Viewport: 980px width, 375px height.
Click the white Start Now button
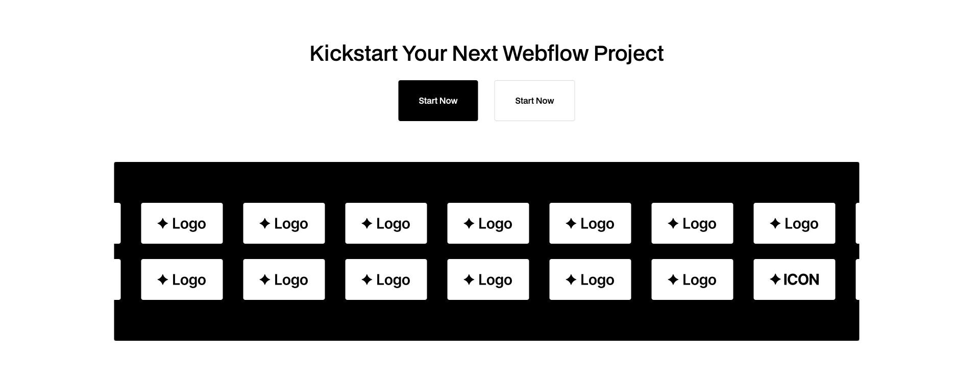[534, 101]
